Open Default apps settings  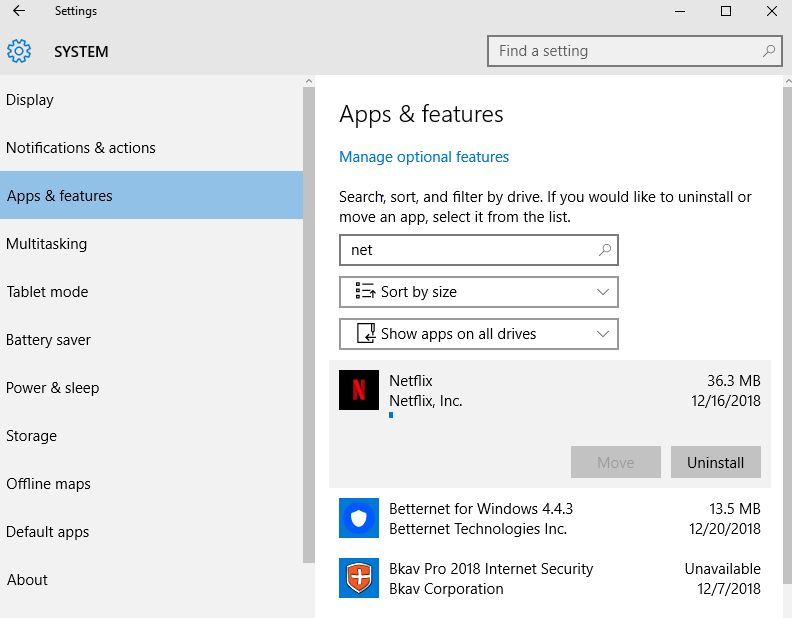152,531
